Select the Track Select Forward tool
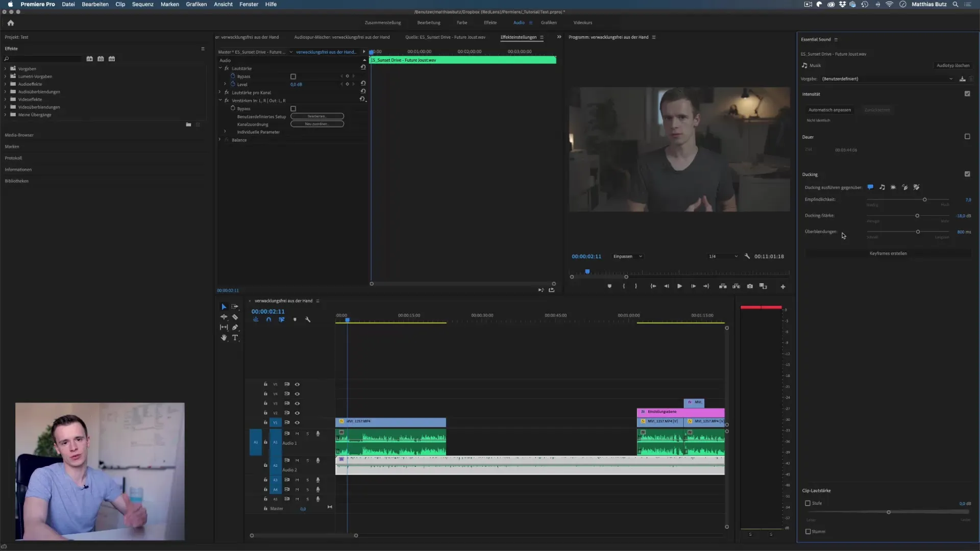 (x=235, y=307)
